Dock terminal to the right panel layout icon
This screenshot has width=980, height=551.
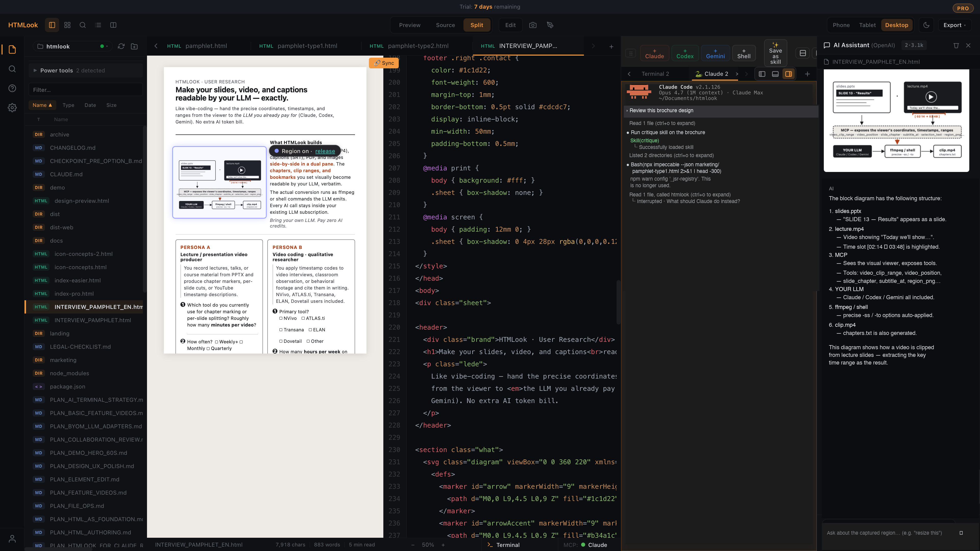tap(789, 74)
